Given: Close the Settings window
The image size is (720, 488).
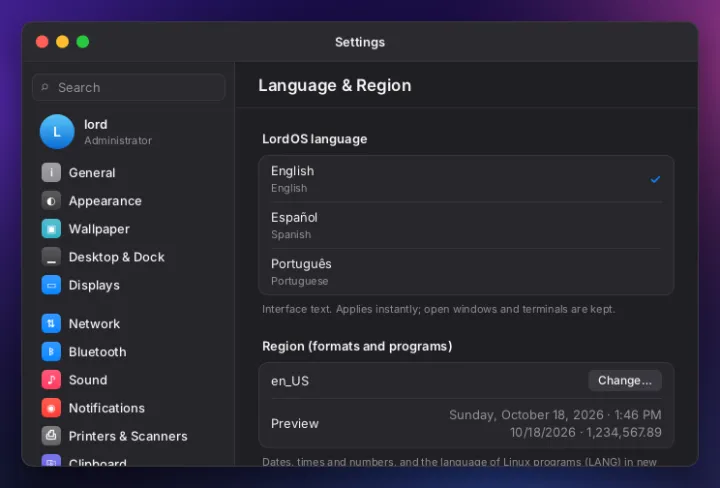Looking at the screenshot, I should tap(42, 42).
